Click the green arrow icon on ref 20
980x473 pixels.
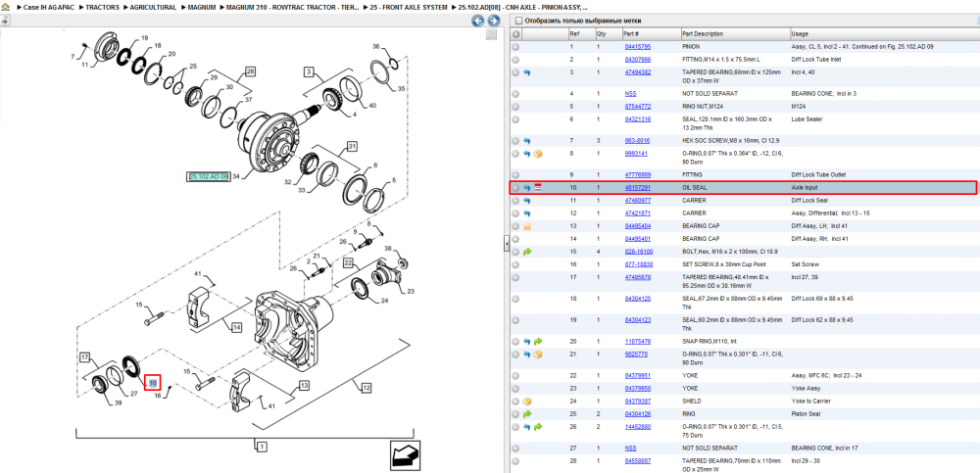(x=537, y=342)
